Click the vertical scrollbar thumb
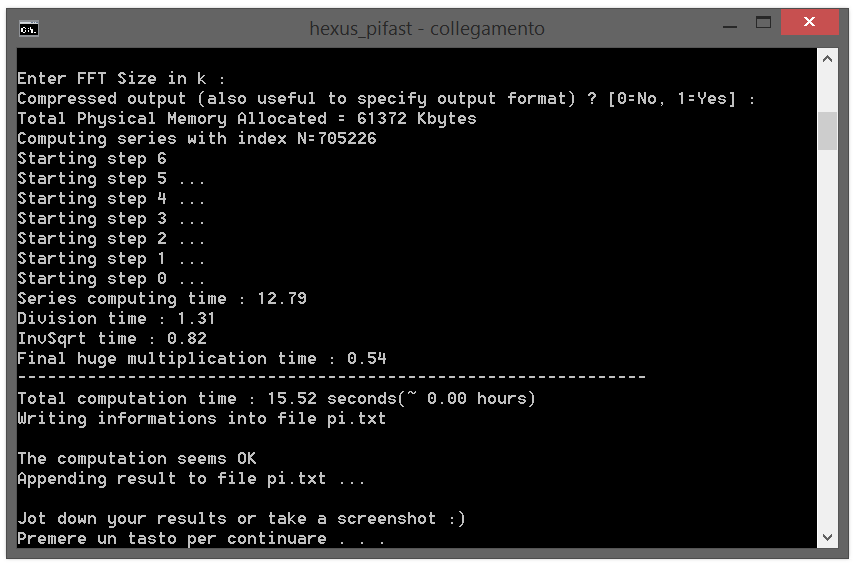855x567 pixels. (x=827, y=131)
